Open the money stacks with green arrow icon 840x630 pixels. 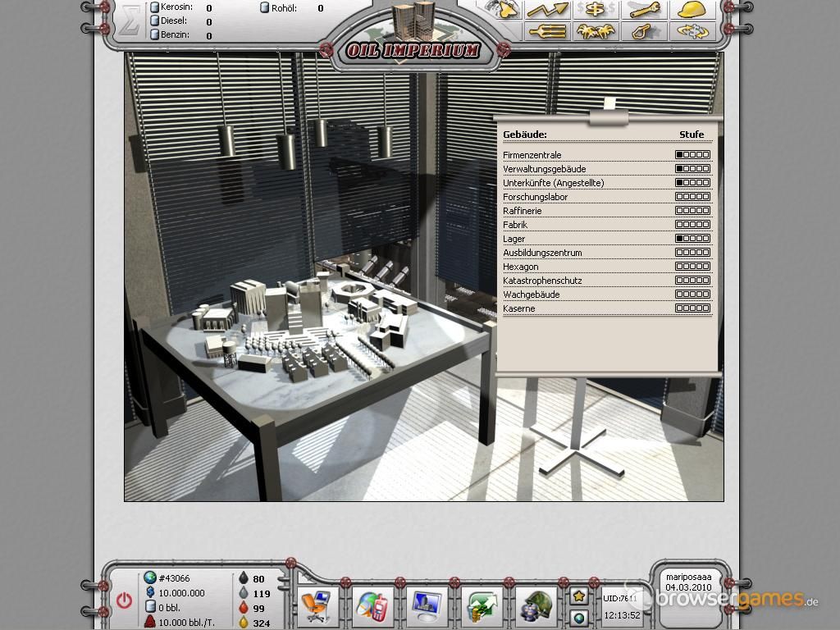(482, 605)
